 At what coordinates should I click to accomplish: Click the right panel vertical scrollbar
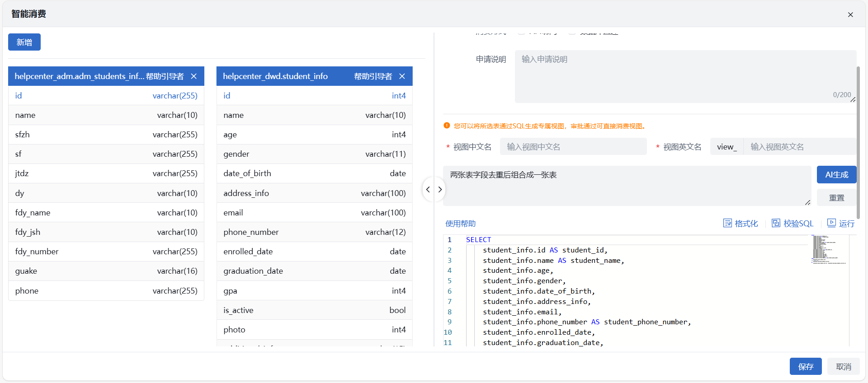coord(858,142)
